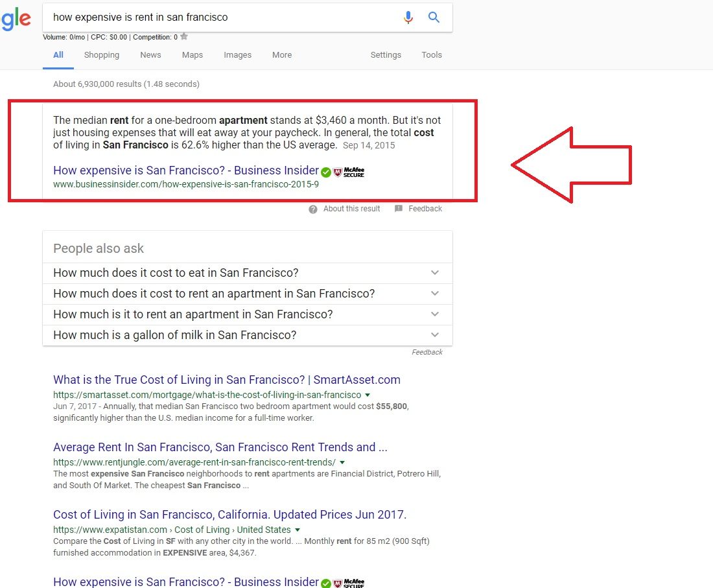
Task: Open Expatistan Cost of Living result
Action: pos(229,515)
